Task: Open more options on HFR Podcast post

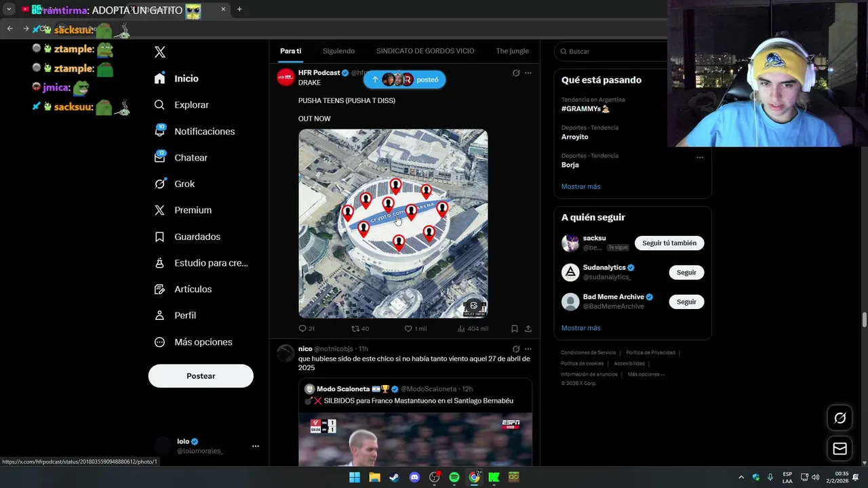Action: pos(528,73)
